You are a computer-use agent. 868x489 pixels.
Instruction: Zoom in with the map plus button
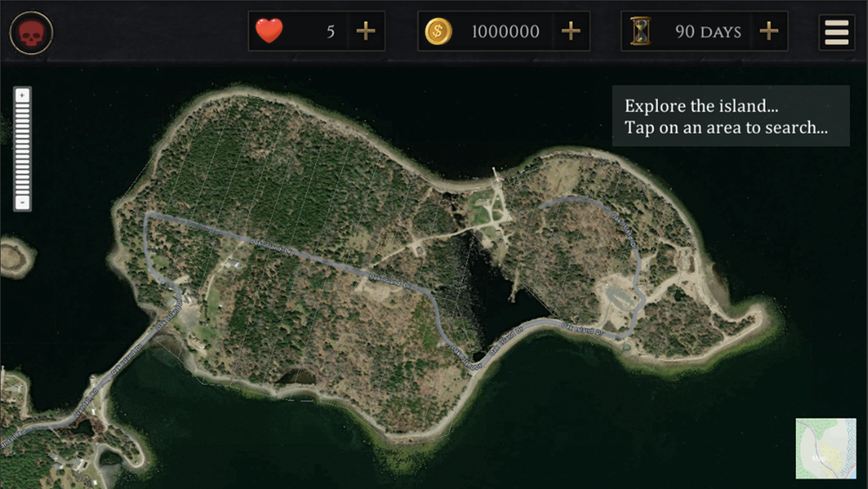(x=23, y=96)
